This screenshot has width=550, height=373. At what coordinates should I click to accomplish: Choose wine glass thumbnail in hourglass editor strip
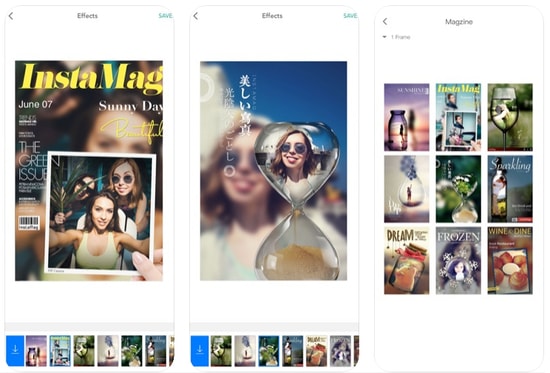221,351
